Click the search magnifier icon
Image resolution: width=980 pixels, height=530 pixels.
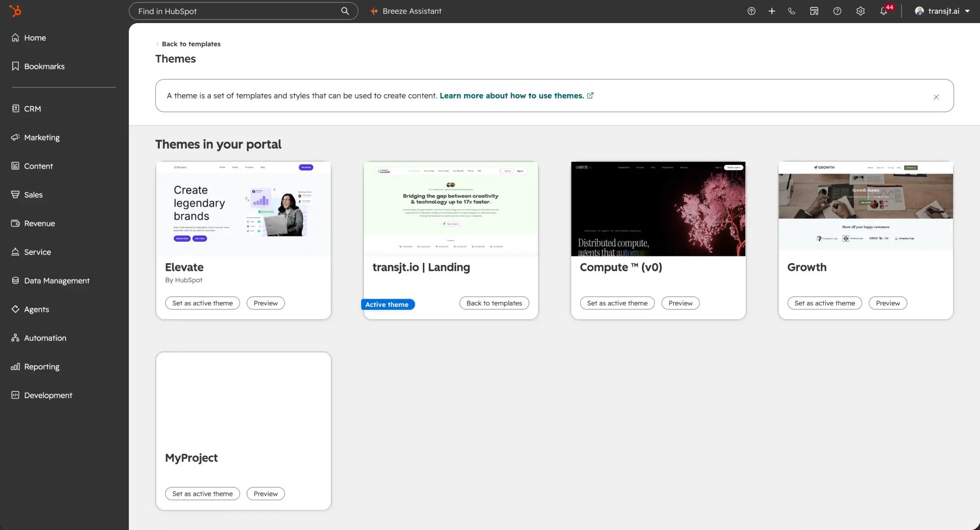coord(345,11)
